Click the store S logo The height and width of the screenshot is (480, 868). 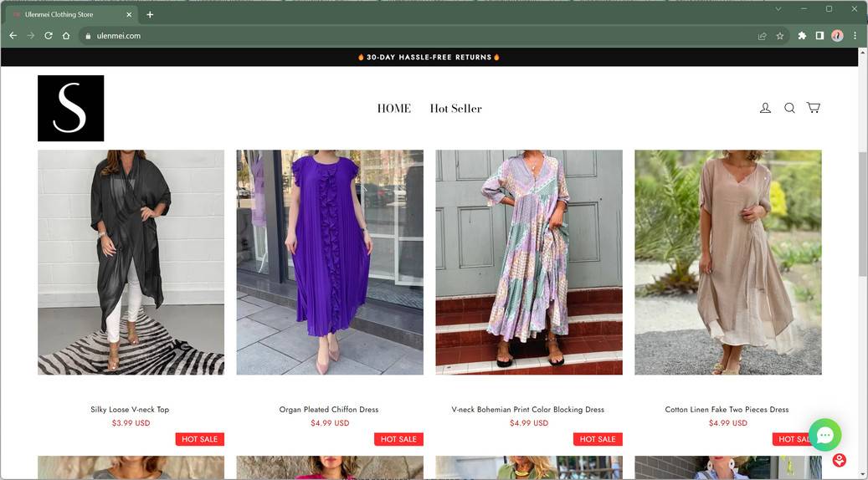(71, 108)
